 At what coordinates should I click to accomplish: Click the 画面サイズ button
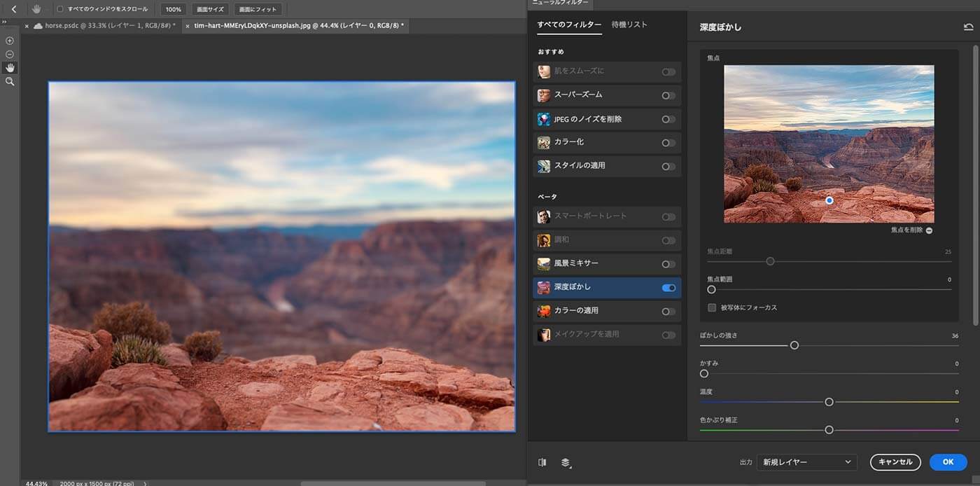210,9
